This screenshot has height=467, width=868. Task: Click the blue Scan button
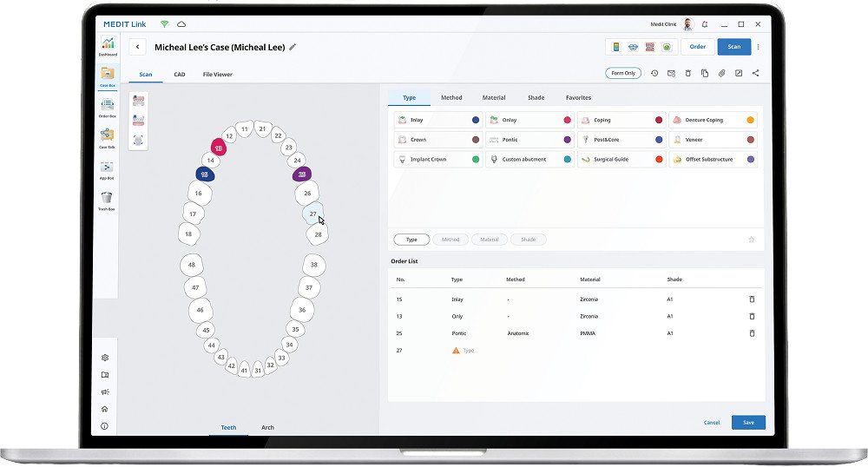click(x=733, y=47)
